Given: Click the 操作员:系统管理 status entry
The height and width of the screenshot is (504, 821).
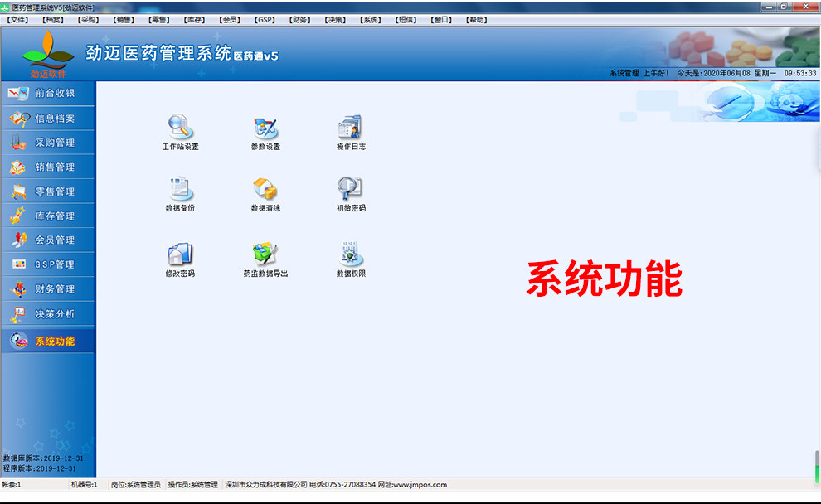Looking at the screenshot, I should coord(192,485).
